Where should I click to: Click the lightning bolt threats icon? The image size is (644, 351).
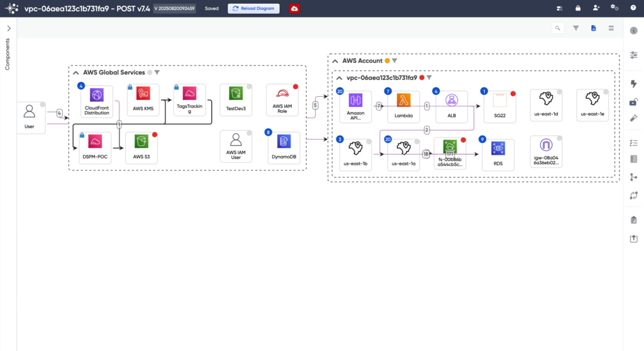click(634, 84)
